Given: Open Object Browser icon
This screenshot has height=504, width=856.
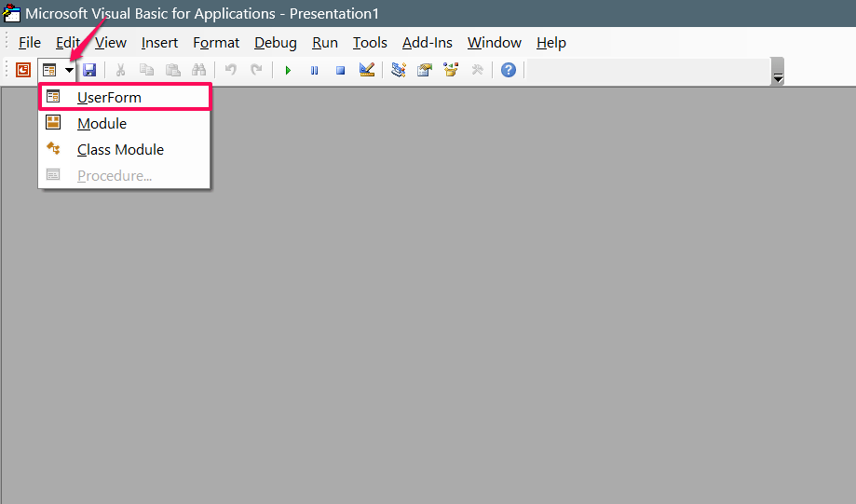Looking at the screenshot, I should (451, 70).
